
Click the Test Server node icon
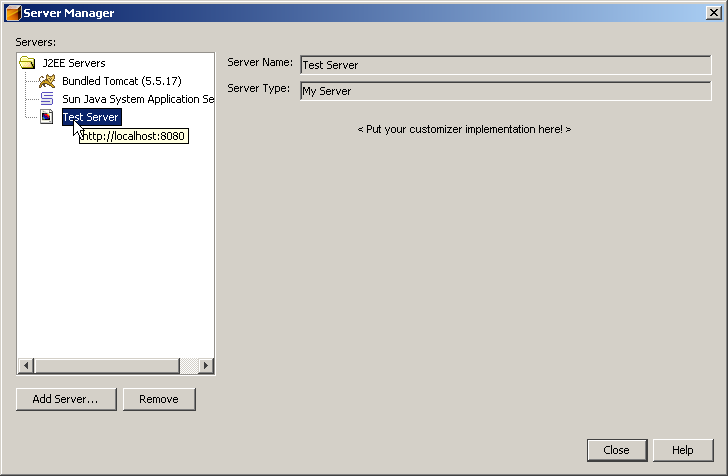(46, 117)
